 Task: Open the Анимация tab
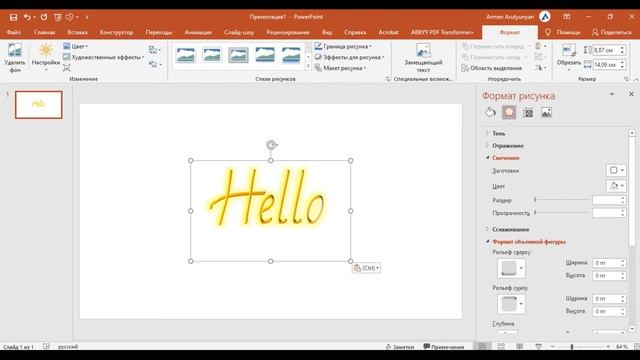point(198,32)
